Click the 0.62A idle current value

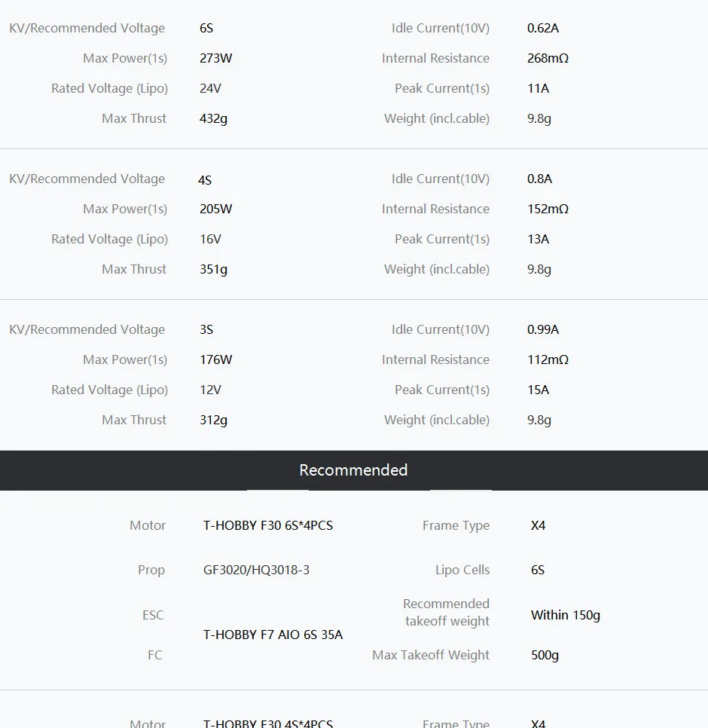(543, 28)
